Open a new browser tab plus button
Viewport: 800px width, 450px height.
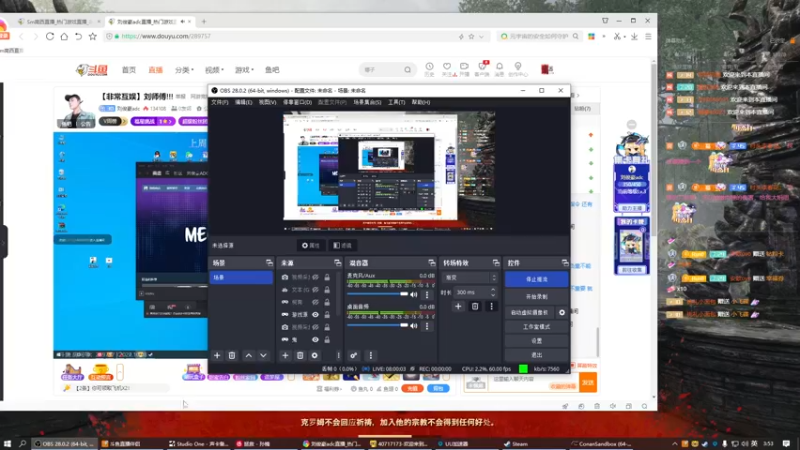point(204,21)
